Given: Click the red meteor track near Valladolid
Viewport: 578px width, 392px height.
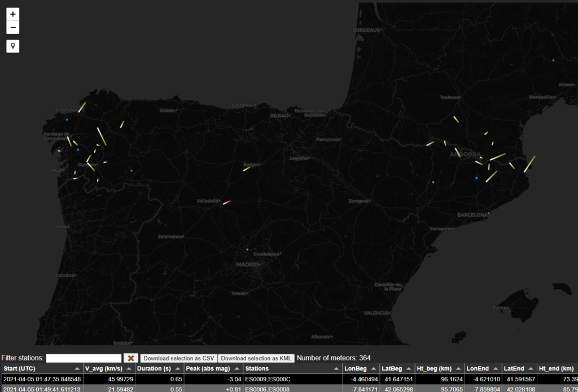Looking at the screenshot, I should click(227, 202).
